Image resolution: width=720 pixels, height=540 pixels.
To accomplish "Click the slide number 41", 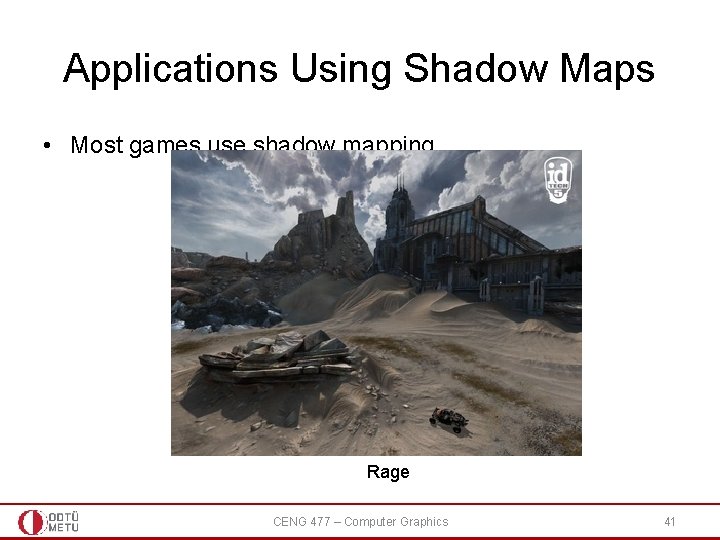I will coord(669,522).
